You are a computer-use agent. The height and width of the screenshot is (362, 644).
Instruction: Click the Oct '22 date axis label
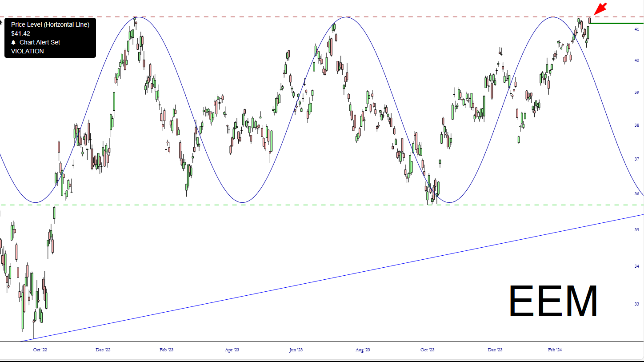pos(40,350)
